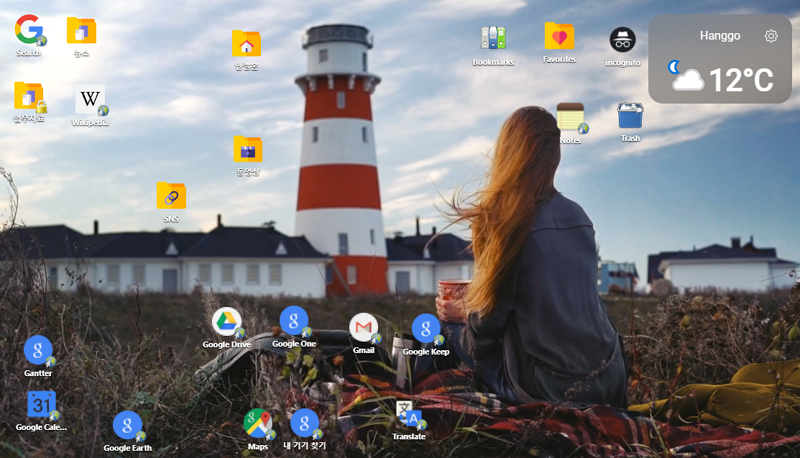Screen dimensions: 800x458
Task: Open the 동영상 video folder
Action: (x=248, y=149)
